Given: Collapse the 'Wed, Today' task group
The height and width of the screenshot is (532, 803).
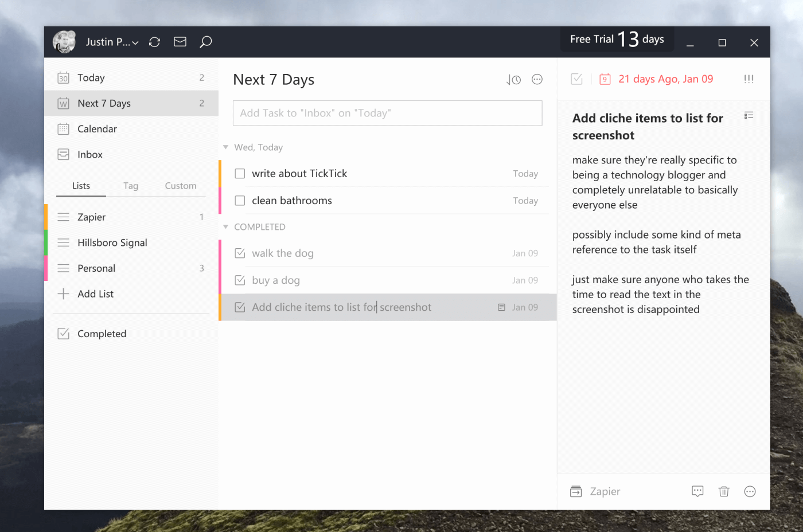Looking at the screenshot, I should 225,147.
